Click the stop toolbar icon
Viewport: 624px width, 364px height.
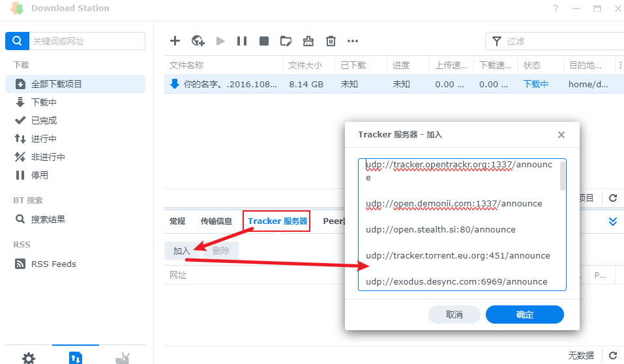(264, 41)
